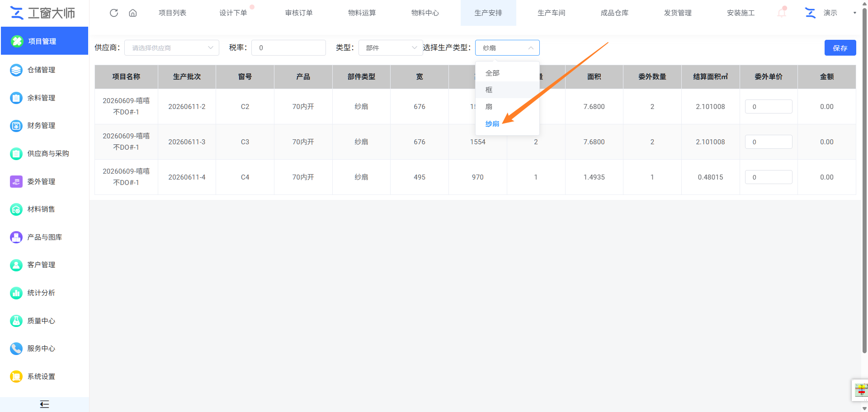Click the 保存 save button
Image resolution: width=868 pixels, height=412 pixels.
click(840, 48)
